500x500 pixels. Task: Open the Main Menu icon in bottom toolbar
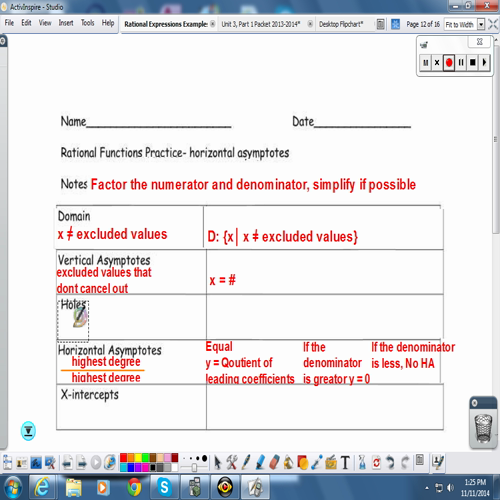click(7, 463)
